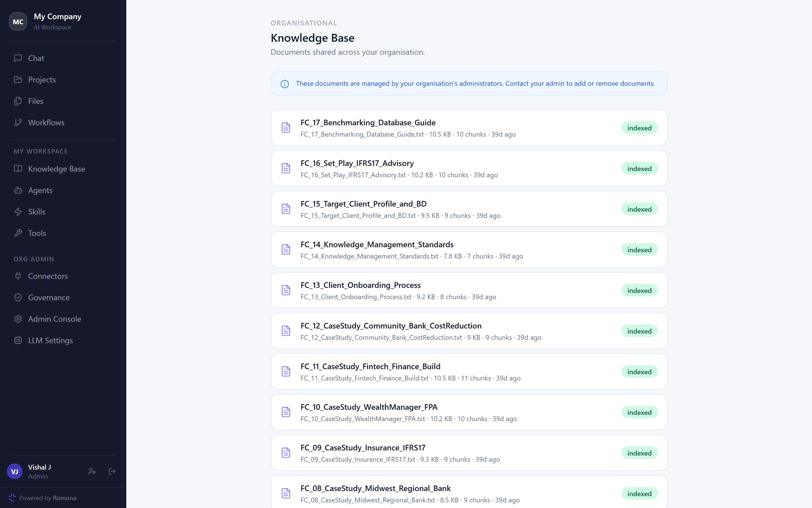Click the Tools wrench icon

(18, 233)
